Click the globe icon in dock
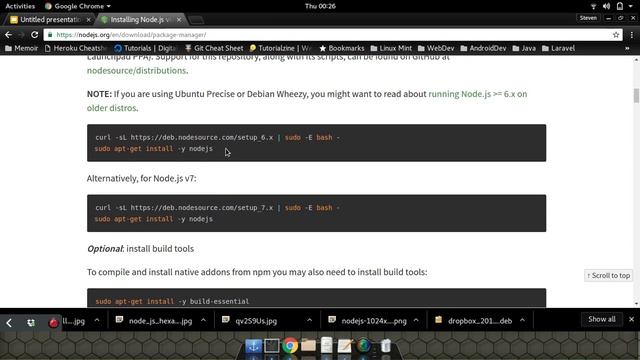The width and height of the screenshot is (640, 360). pyautogui.click(x=364, y=346)
